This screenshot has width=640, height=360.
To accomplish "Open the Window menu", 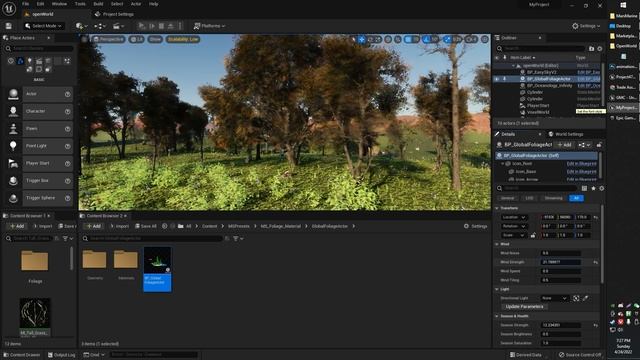I will tap(59, 4).
